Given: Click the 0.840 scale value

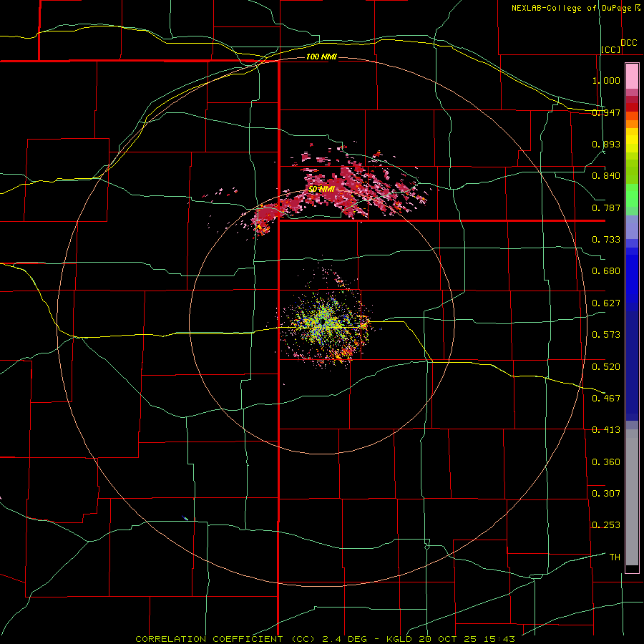Looking at the screenshot, I should 606,176.
